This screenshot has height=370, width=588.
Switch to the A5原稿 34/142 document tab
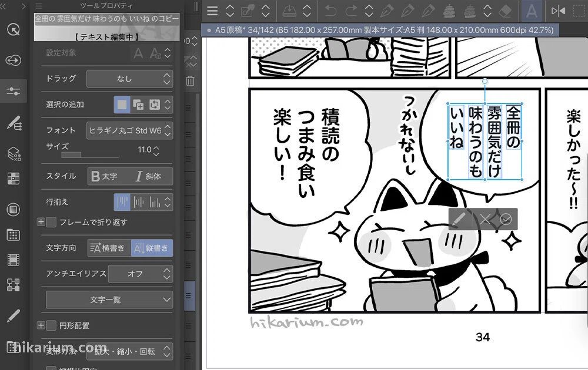(380, 30)
